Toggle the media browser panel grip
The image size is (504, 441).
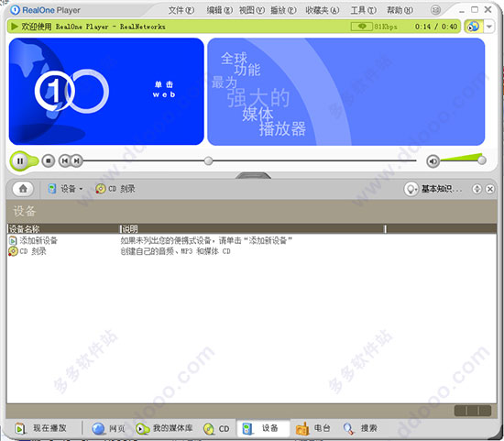pyautogui.click(x=253, y=175)
